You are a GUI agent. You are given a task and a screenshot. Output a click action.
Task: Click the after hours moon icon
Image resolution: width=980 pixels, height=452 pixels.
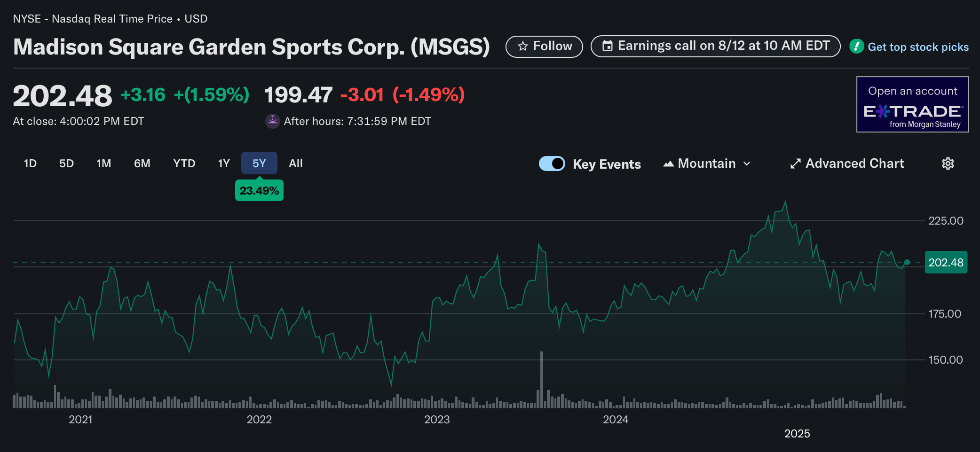click(x=273, y=121)
